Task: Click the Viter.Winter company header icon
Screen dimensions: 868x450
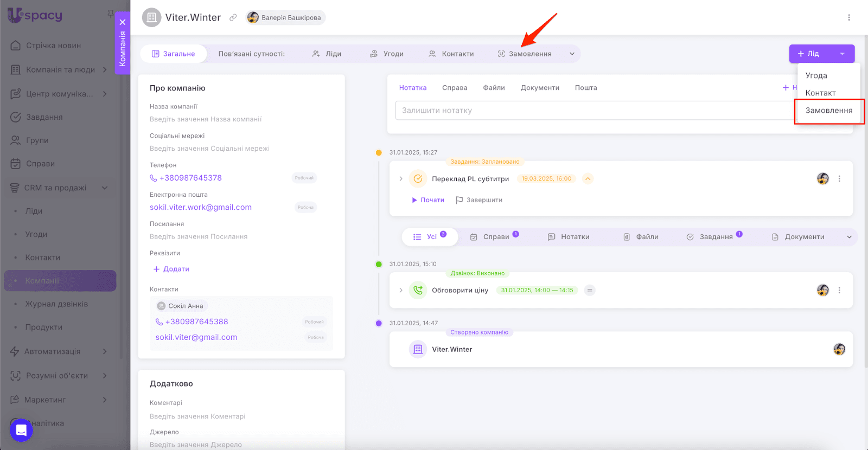Action: pyautogui.click(x=152, y=17)
